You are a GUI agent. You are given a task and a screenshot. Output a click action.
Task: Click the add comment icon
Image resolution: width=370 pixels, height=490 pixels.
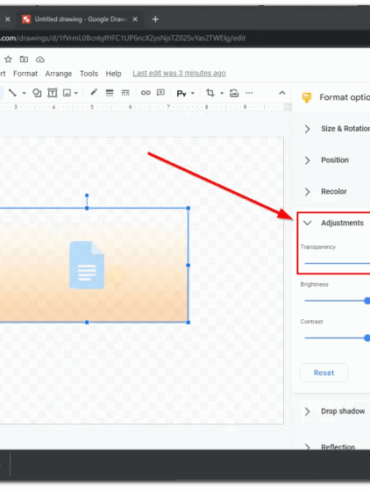coord(161,92)
